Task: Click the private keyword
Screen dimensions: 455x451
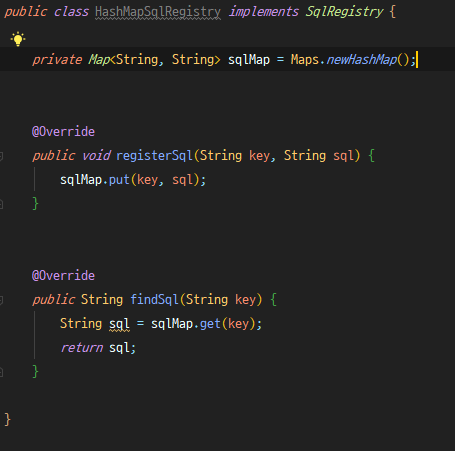Action: 57,60
